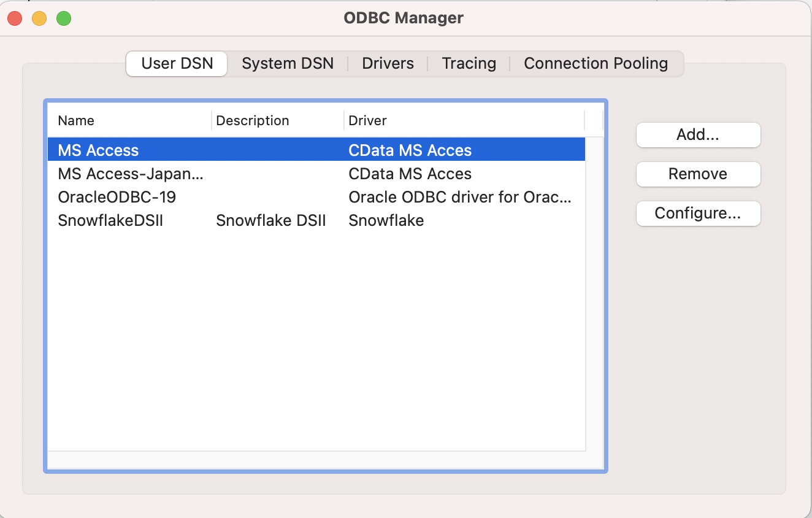Minimize the ODBC Manager window
The image size is (812, 518).
39,18
